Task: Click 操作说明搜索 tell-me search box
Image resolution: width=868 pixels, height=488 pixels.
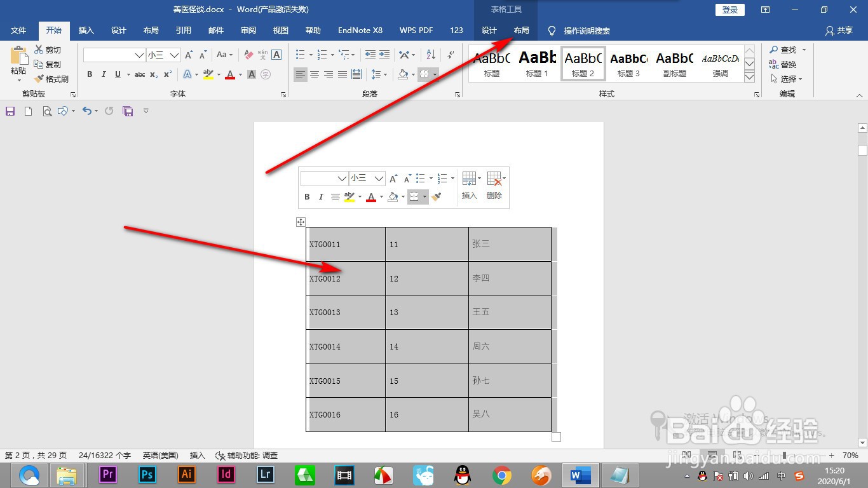Action: pos(580,30)
